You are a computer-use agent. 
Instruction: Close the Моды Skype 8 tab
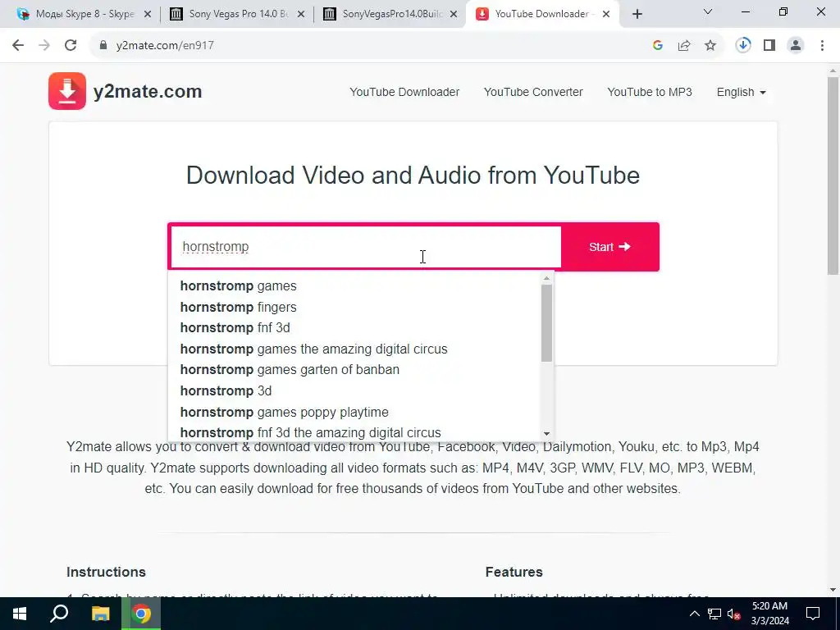(148, 14)
